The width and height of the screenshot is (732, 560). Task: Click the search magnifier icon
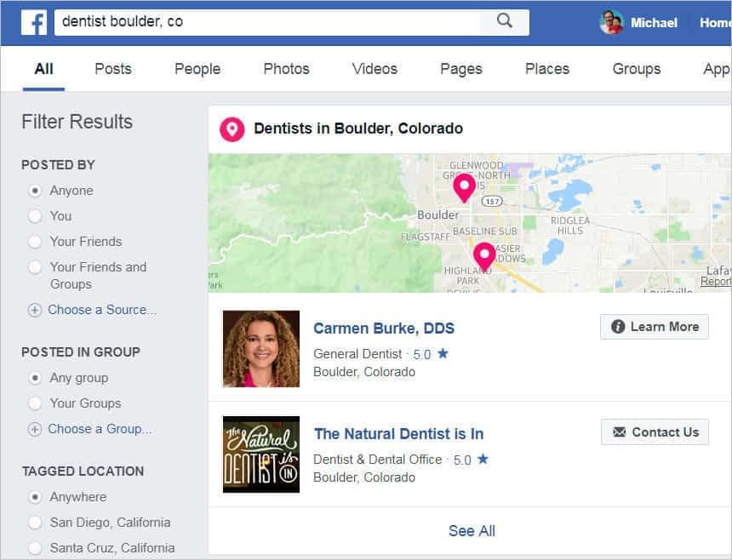tap(504, 21)
